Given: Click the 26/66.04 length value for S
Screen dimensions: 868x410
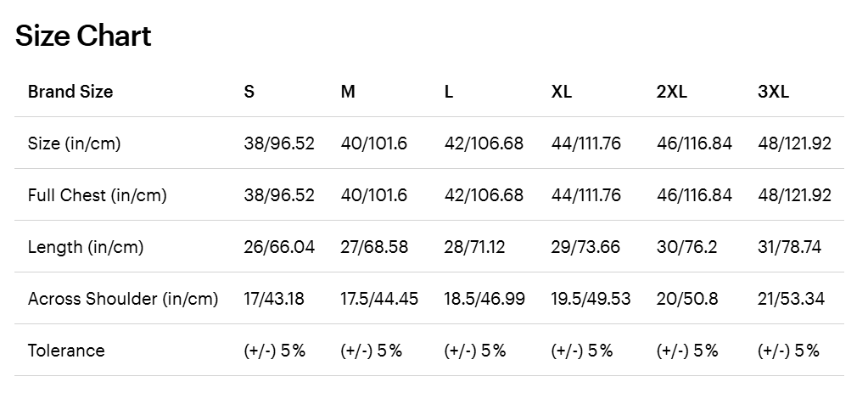Looking at the screenshot, I should [279, 247].
